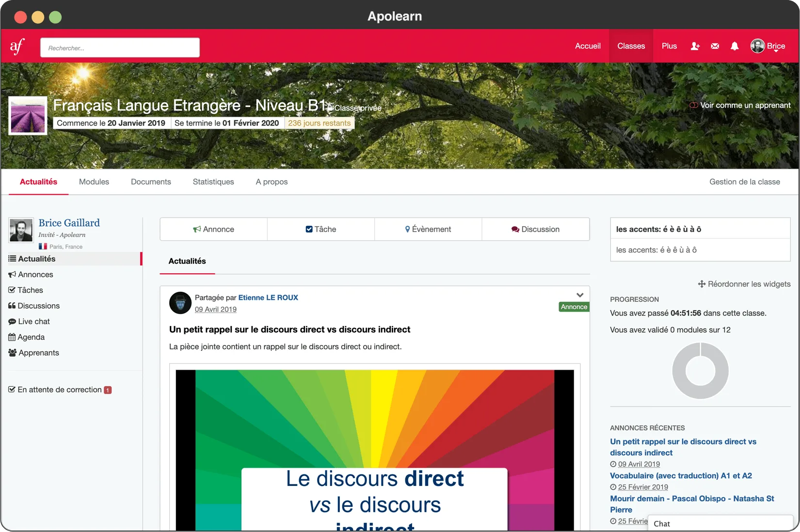Create a new Évènement
Screen dimensions: 800x532
point(428,229)
